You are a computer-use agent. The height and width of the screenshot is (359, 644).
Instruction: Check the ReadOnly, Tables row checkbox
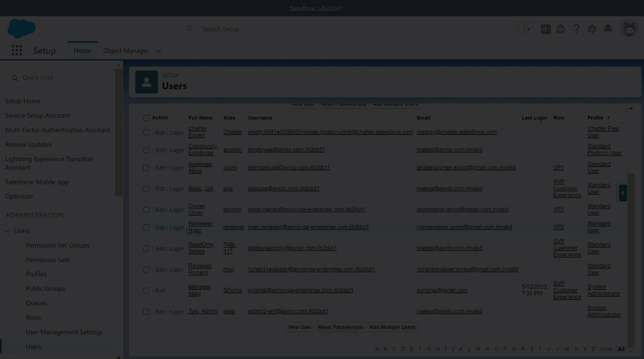tap(146, 249)
